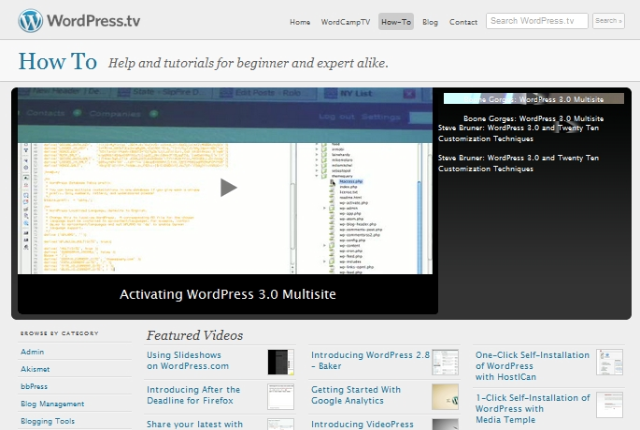640x430 pixels.
Task: Go to the Blog nav link
Action: (x=430, y=22)
